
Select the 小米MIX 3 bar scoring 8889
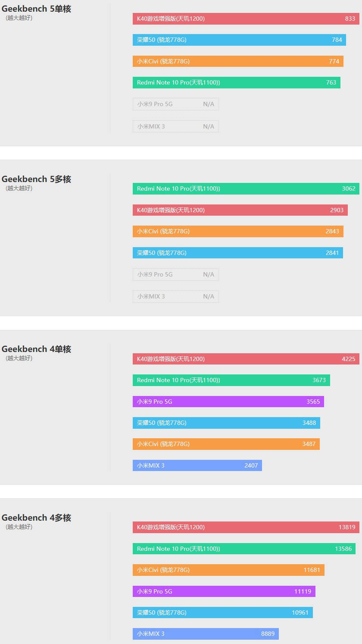click(206, 634)
